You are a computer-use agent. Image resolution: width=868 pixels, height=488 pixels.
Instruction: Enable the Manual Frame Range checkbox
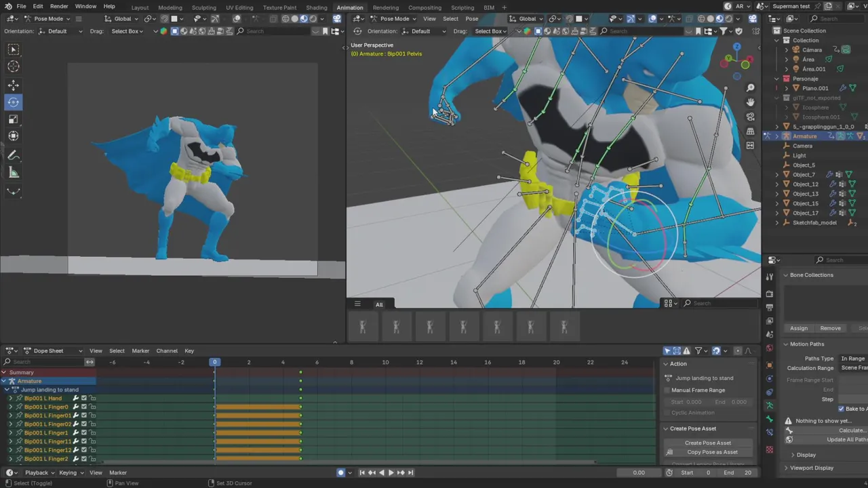point(667,390)
